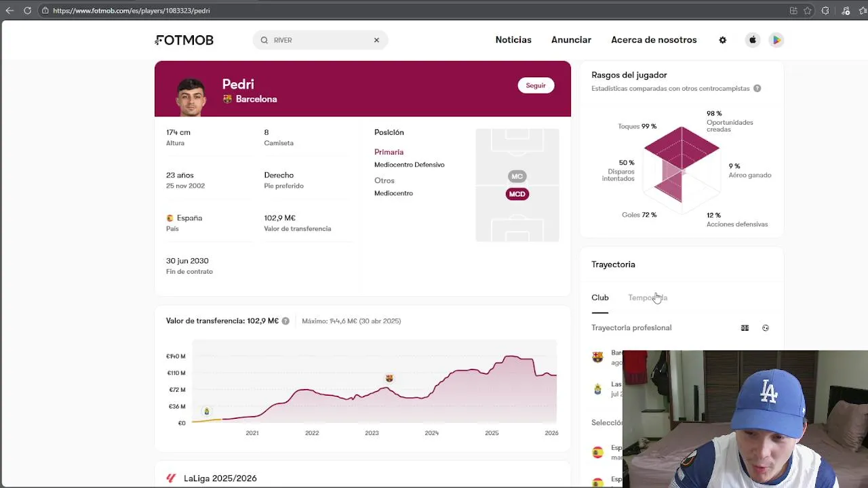Open the Noticias link
This screenshot has width=868, height=488.
pos(513,40)
